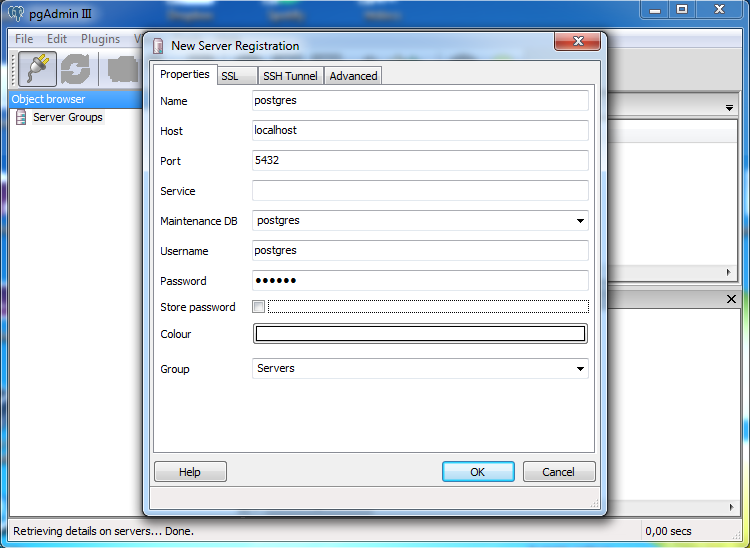The image size is (750, 548).
Task: Select Server Groups in Object browser
Action: 67,117
